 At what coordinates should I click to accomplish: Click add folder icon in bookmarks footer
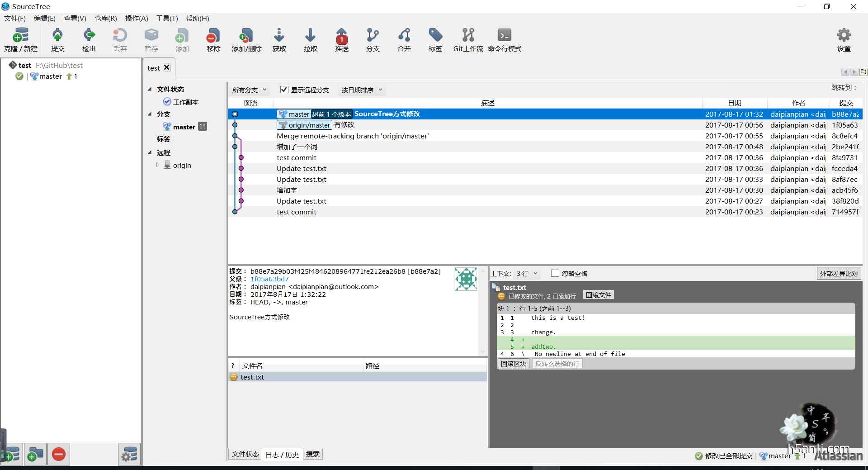pyautogui.click(x=35, y=454)
